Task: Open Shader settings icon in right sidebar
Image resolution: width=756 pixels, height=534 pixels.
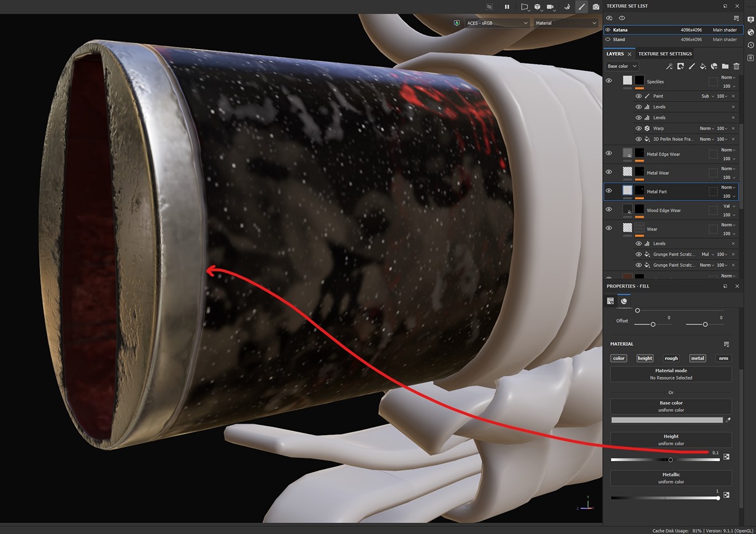Action: (750, 32)
